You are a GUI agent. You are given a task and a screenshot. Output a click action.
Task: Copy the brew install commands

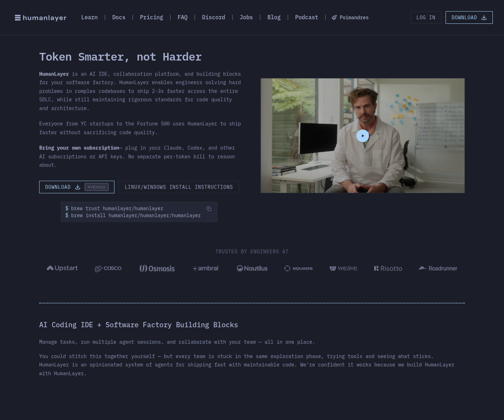coord(209,209)
